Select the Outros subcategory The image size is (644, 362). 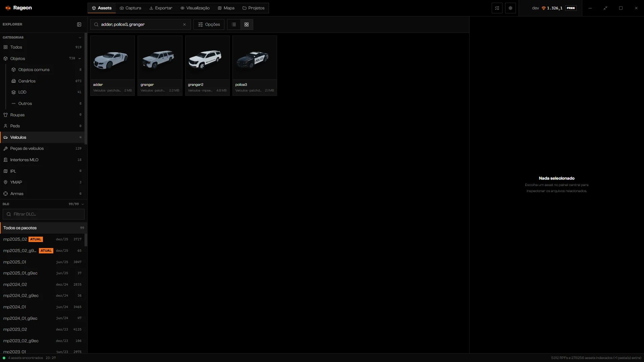tap(46, 104)
